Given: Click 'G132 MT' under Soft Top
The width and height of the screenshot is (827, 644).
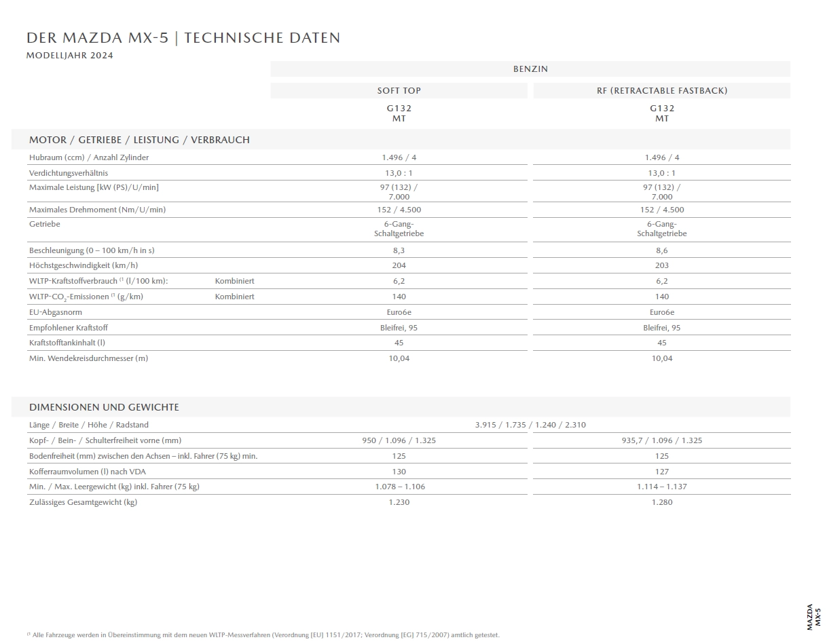Looking at the screenshot, I should click(399, 113).
